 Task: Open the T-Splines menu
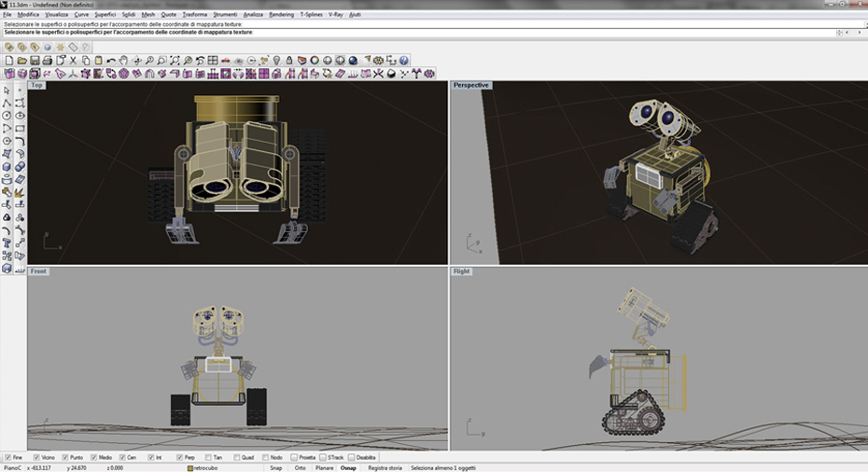pyautogui.click(x=311, y=14)
